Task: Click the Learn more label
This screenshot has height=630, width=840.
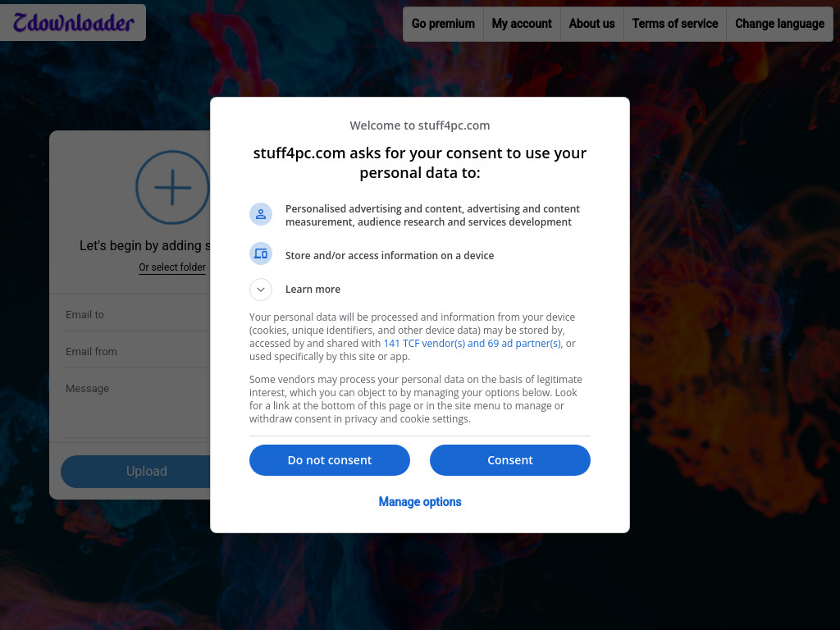Action: click(313, 290)
